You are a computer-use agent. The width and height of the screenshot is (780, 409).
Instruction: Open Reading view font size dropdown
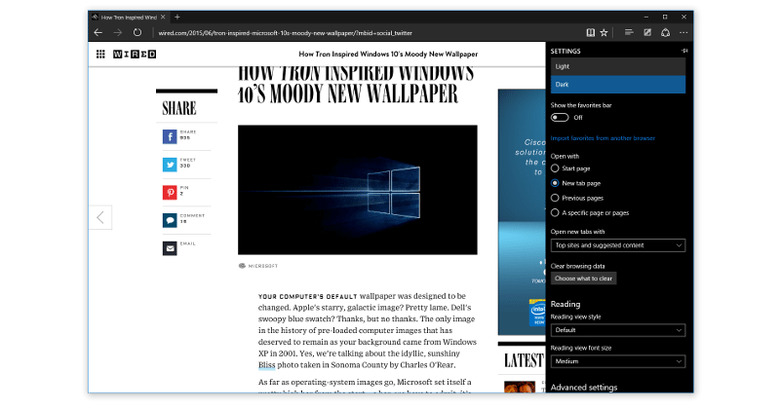click(618, 361)
